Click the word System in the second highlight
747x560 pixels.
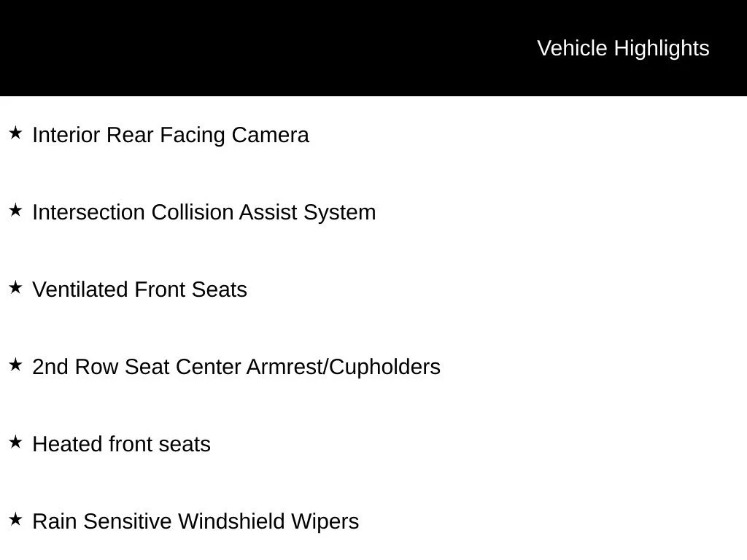pyautogui.click(x=340, y=212)
